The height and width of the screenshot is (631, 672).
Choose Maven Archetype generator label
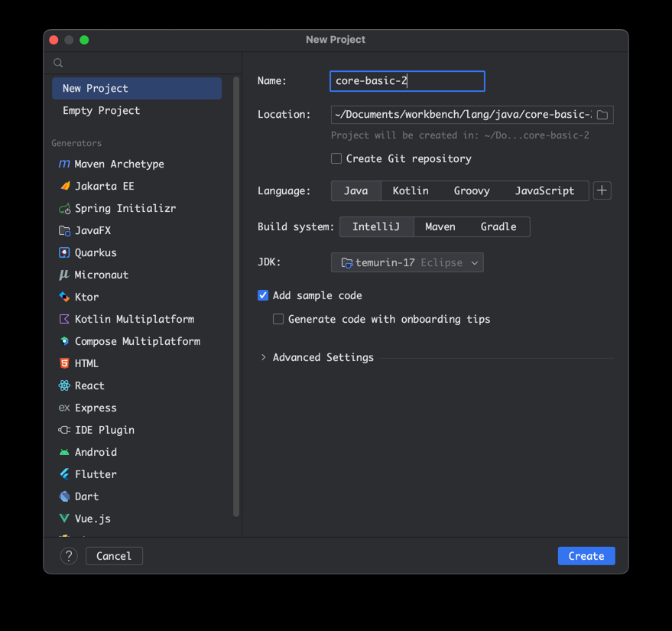tap(119, 164)
